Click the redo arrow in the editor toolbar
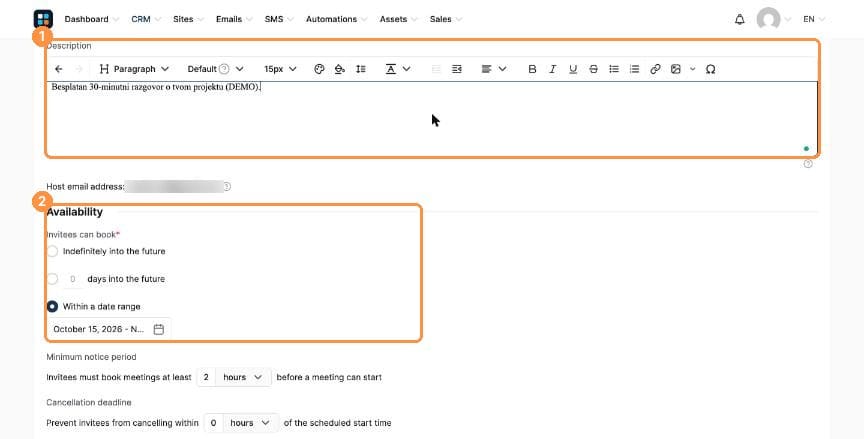Screen dimensions: 864x439 78,69
